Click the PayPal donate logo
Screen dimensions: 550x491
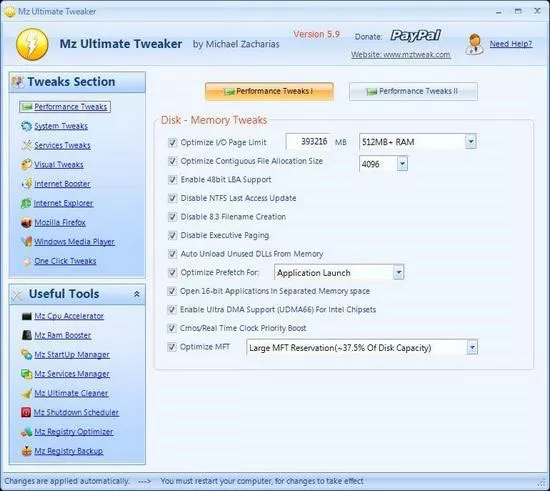click(416, 35)
